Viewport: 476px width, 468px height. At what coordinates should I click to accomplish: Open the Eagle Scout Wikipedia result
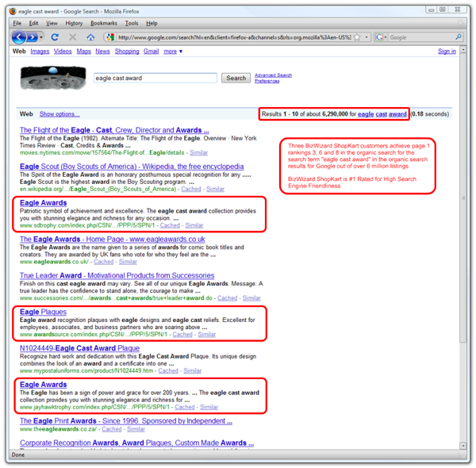[x=132, y=167]
